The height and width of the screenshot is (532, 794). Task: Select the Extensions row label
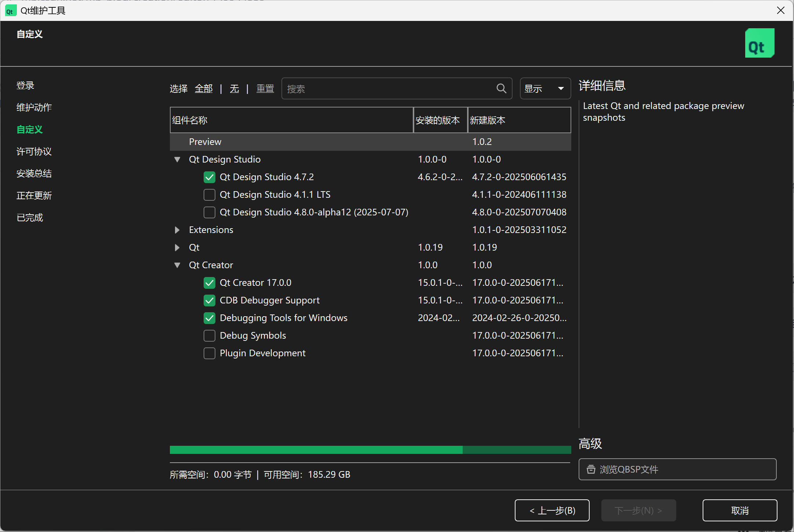(211, 230)
